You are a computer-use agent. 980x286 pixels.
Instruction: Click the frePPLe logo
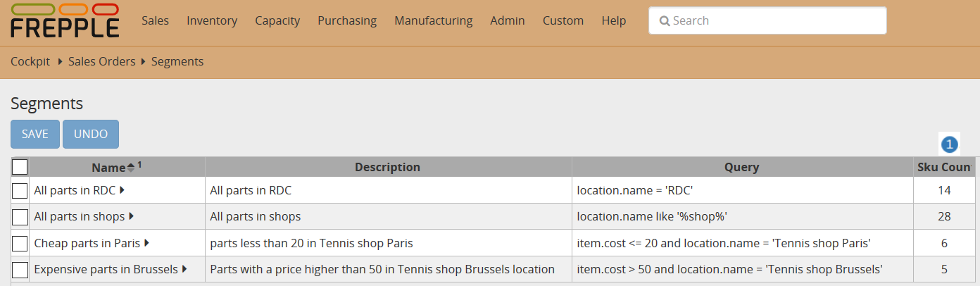65,20
